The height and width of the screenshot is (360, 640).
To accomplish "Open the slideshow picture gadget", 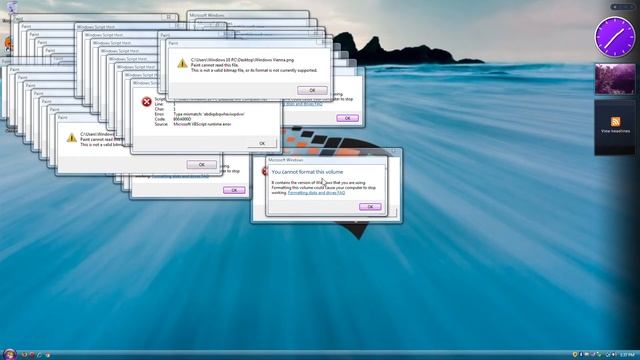I will click(x=615, y=79).
